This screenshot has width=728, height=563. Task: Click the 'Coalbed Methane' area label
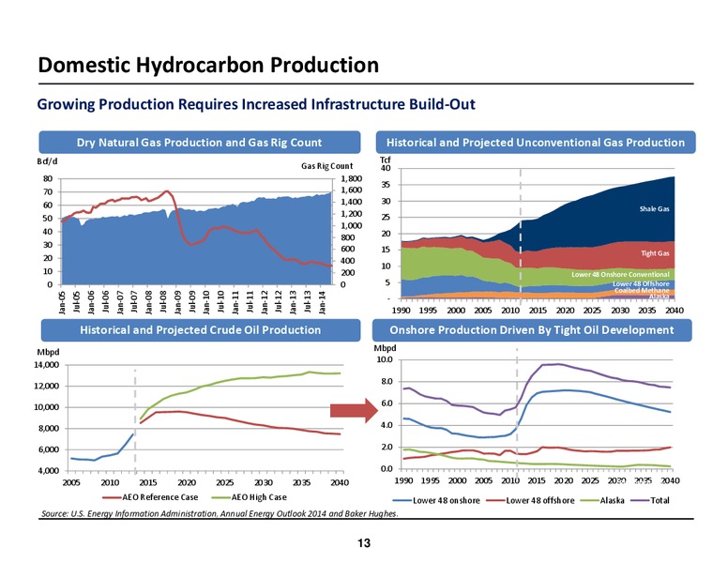click(x=642, y=290)
